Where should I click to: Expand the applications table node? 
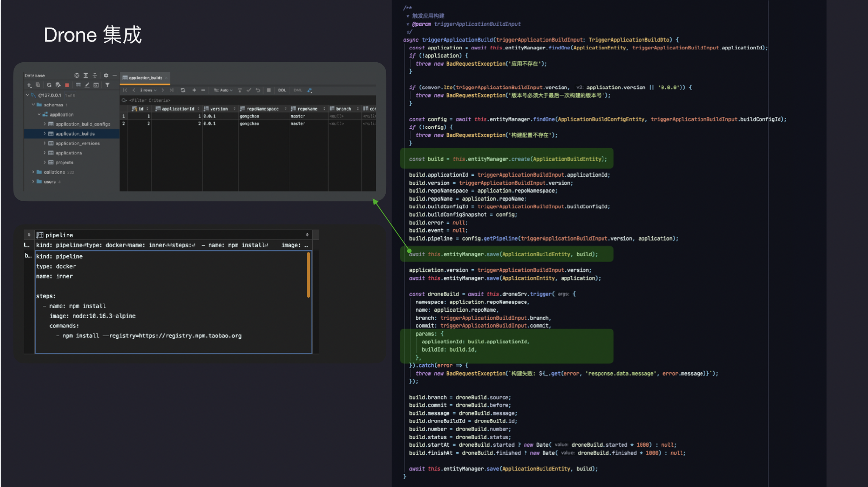[x=45, y=153]
